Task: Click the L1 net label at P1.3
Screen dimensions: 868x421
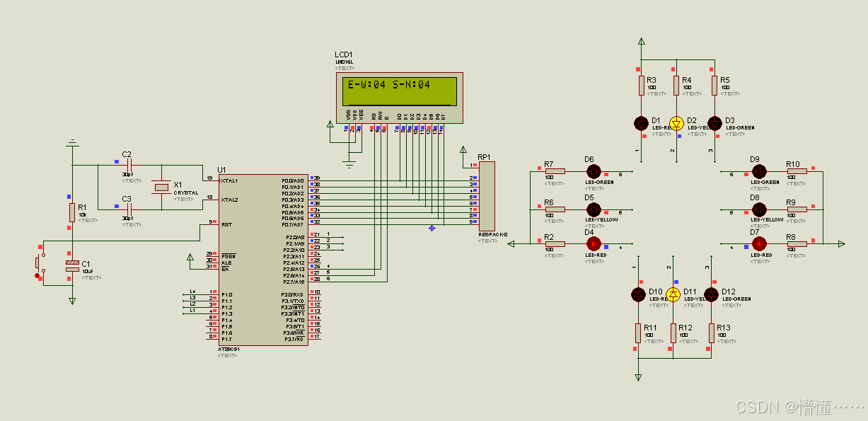Action: (x=192, y=311)
